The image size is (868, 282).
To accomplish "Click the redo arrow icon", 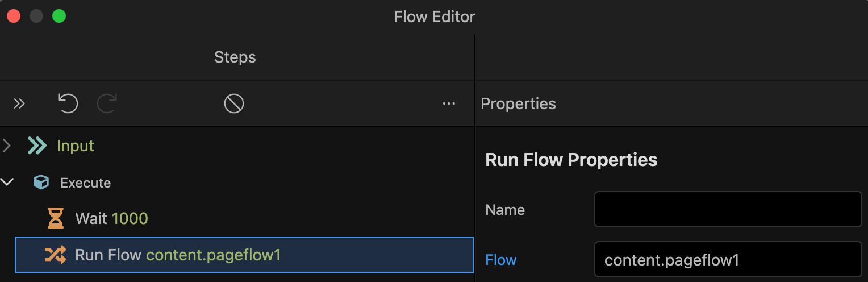I will pyautogui.click(x=107, y=103).
